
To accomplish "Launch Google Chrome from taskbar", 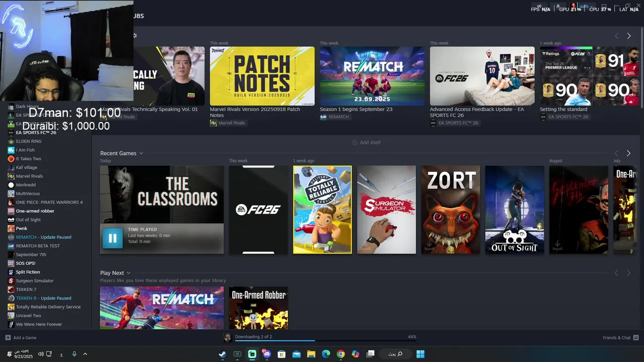I will click(341, 354).
